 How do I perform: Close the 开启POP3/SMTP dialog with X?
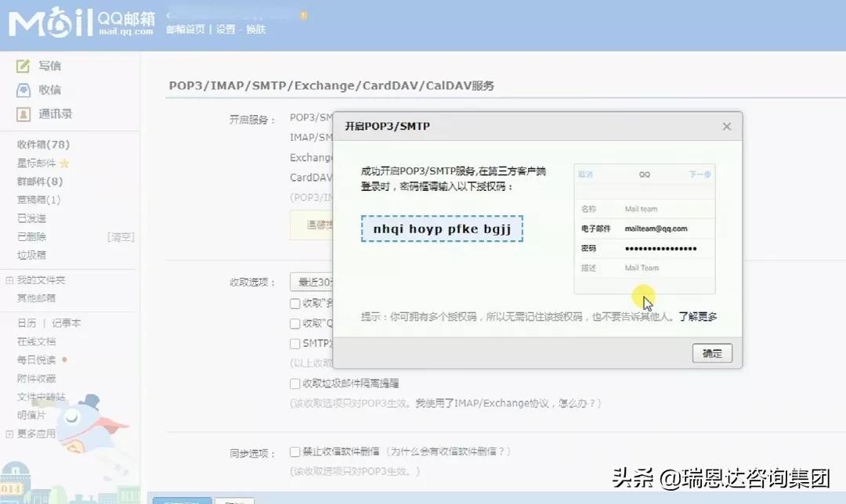pyautogui.click(x=727, y=126)
